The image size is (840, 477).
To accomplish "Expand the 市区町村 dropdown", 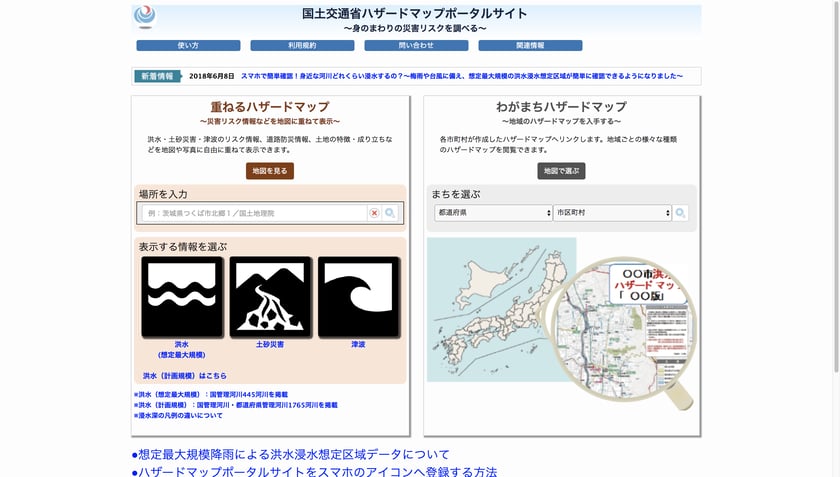I will coord(612,213).
